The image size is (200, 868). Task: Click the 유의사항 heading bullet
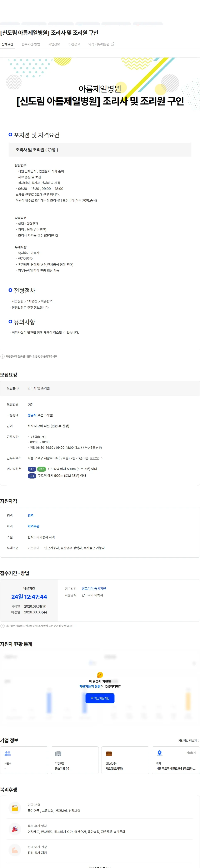point(10,322)
